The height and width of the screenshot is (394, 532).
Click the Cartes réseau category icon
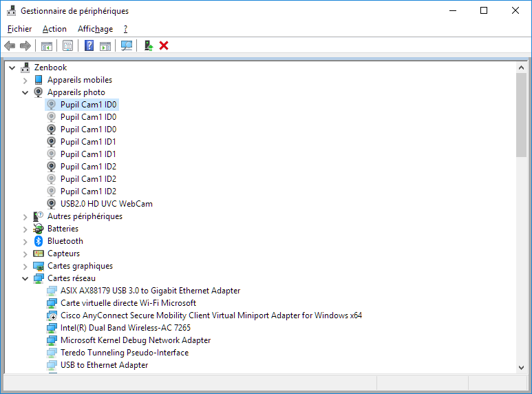(39, 278)
